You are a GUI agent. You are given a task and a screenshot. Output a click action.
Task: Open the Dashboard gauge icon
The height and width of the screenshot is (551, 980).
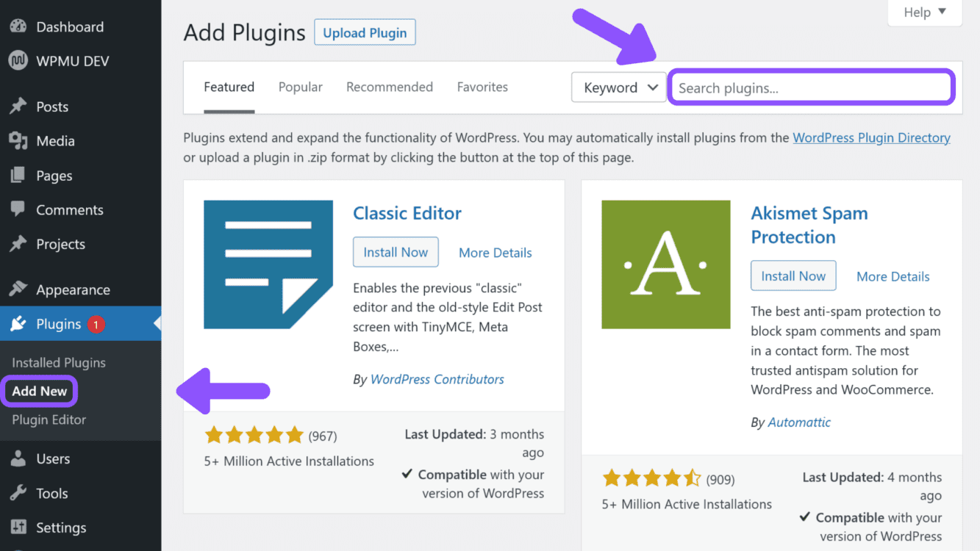coord(18,26)
